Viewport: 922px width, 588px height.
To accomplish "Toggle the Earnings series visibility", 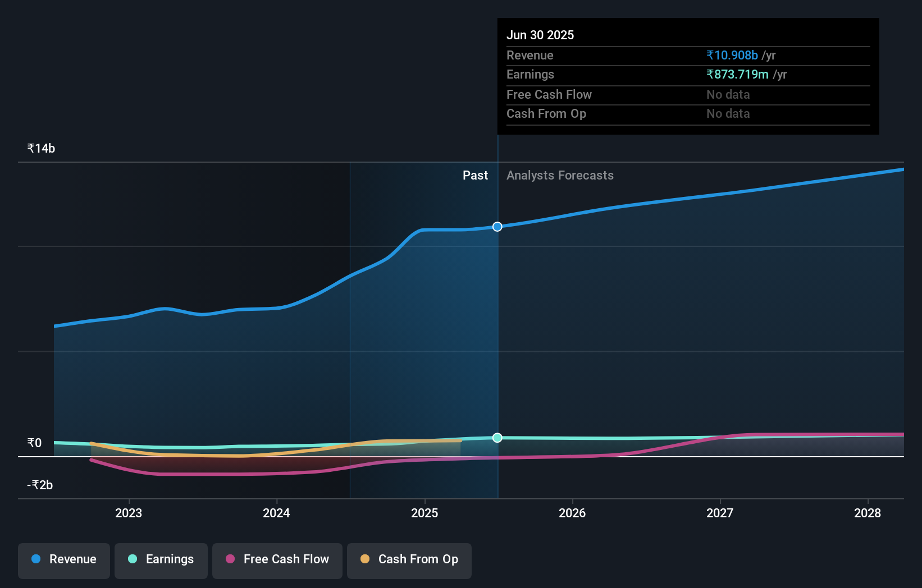I will click(x=161, y=559).
